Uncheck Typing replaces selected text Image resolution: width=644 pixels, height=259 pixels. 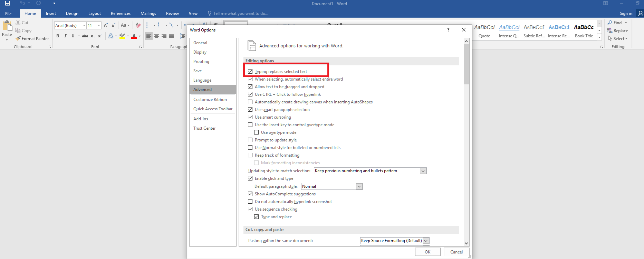(250, 72)
